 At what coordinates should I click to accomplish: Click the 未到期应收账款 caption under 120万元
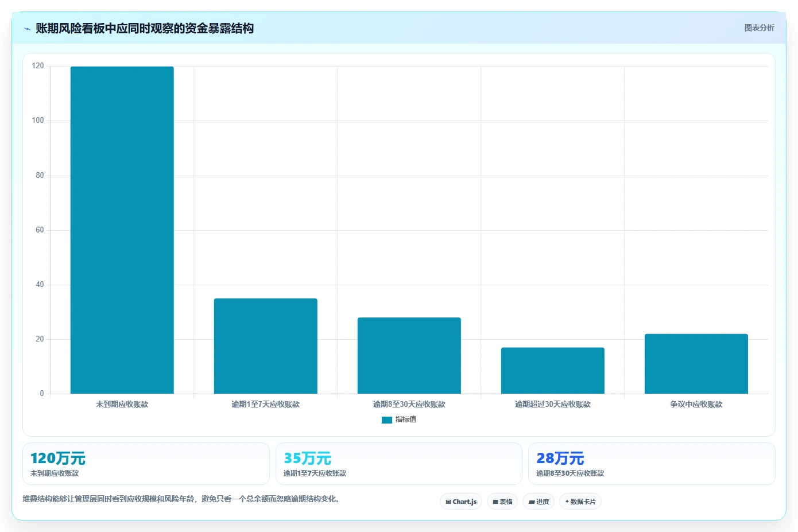[55, 473]
